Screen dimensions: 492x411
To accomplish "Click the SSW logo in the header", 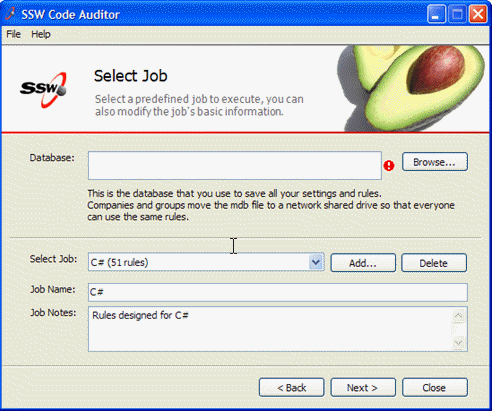I will [x=43, y=90].
